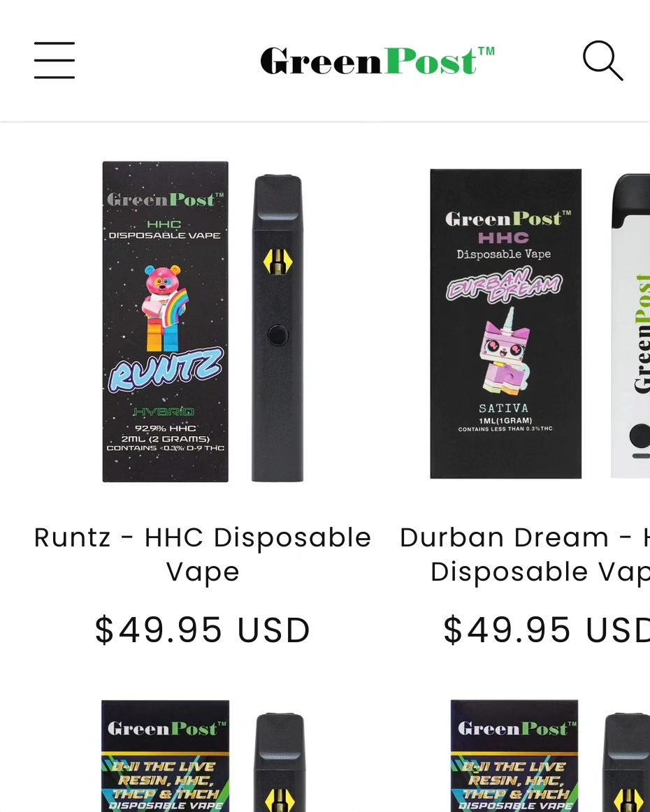The image size is (650, 812).
Task: Open the Runtz HHC vape box thumbnail
Action: tap(165, 321)
